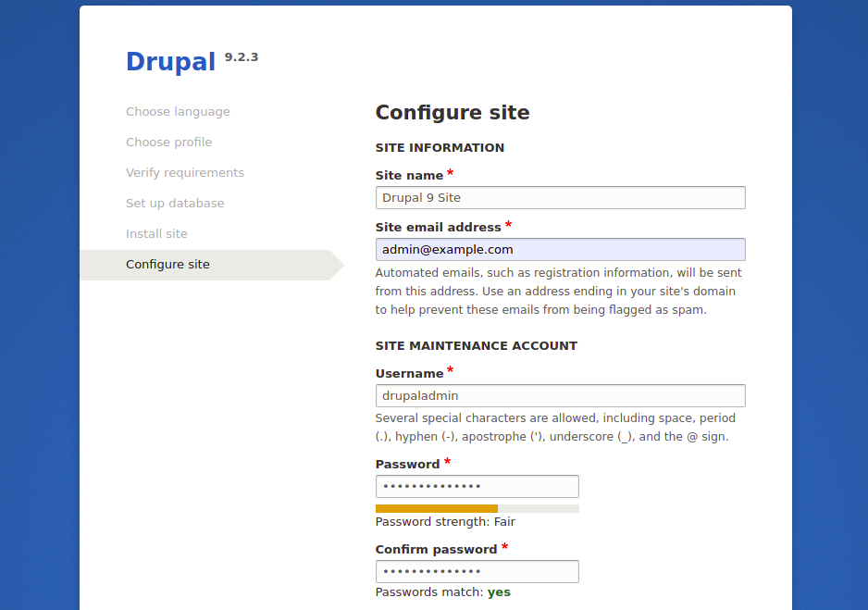The image size is (868, 610).
Task: Select 'Install site' installer step
Action: click(x=156, y=233)
